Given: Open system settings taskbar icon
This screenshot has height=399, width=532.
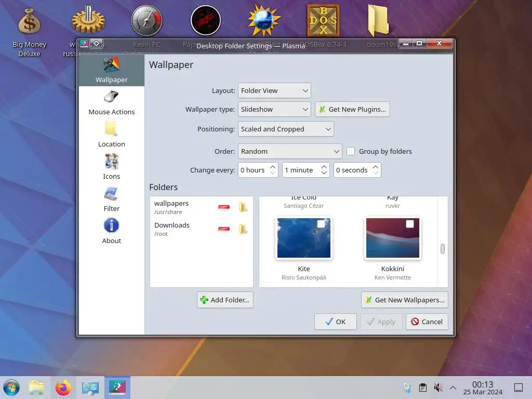Looking at the screenshot, I should pos(90,388).
